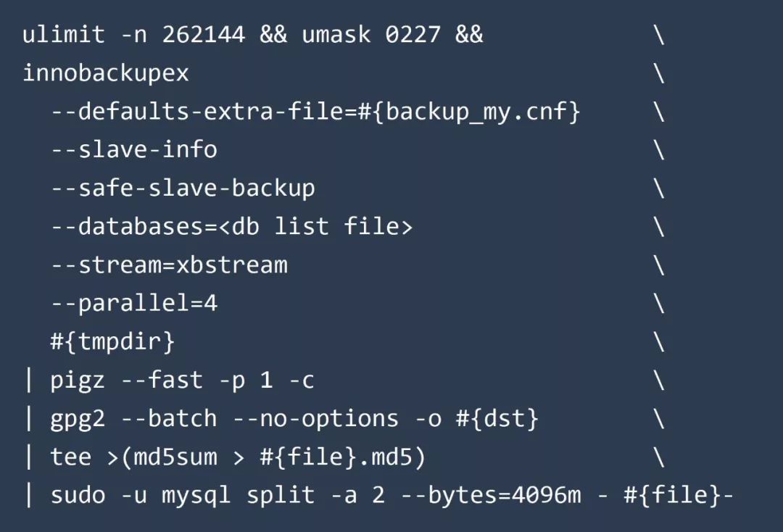Click the backslash after innobackupex
Viewport: 783px width, 532px height.
(659, 74)
